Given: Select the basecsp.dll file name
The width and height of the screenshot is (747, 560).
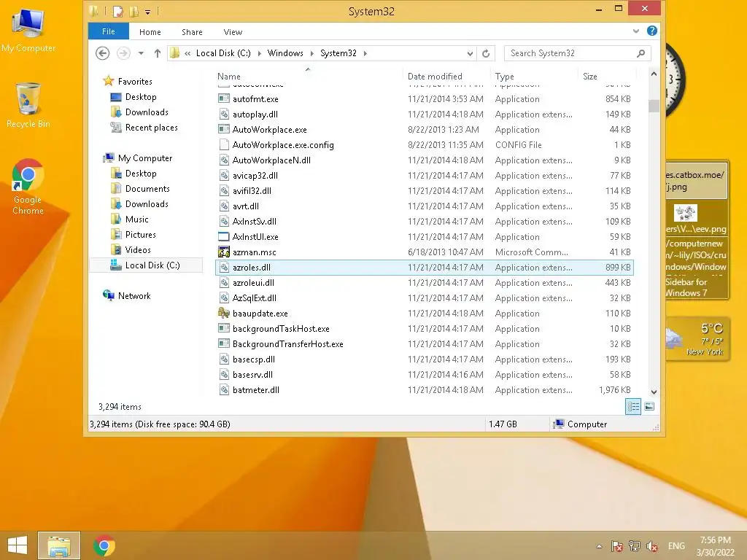Looking at the screenshot, I should point(253,359).
